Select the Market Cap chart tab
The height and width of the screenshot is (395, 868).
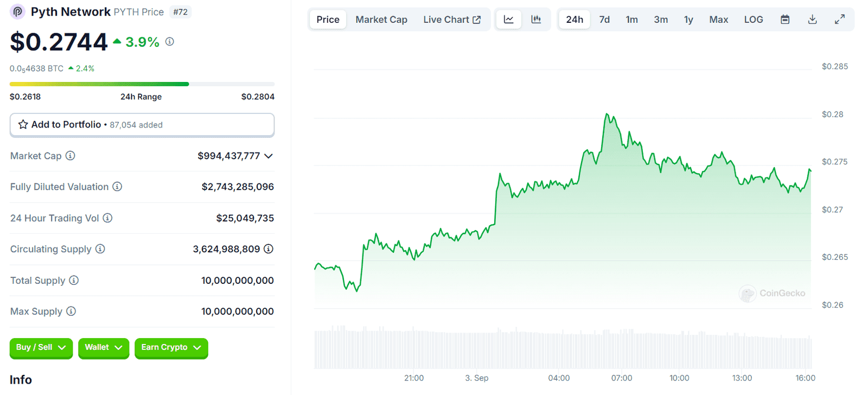[x=381, y=20]
